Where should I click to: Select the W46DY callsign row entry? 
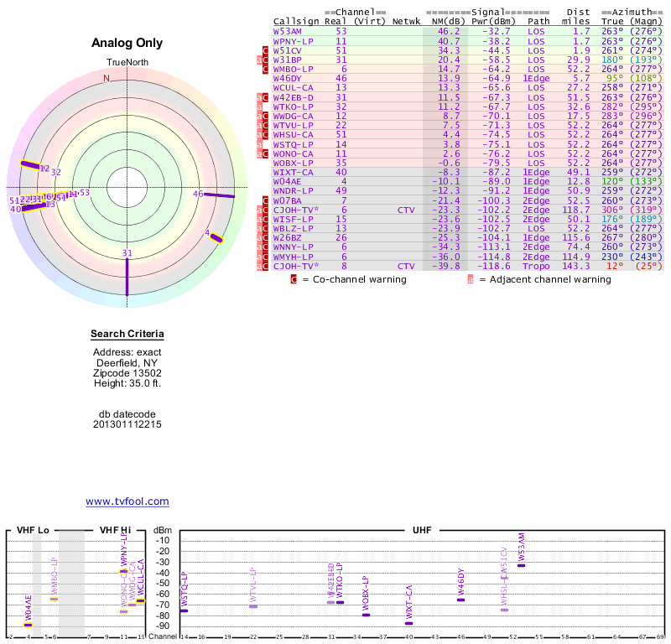pyautogui.click(x=287, y=78)
